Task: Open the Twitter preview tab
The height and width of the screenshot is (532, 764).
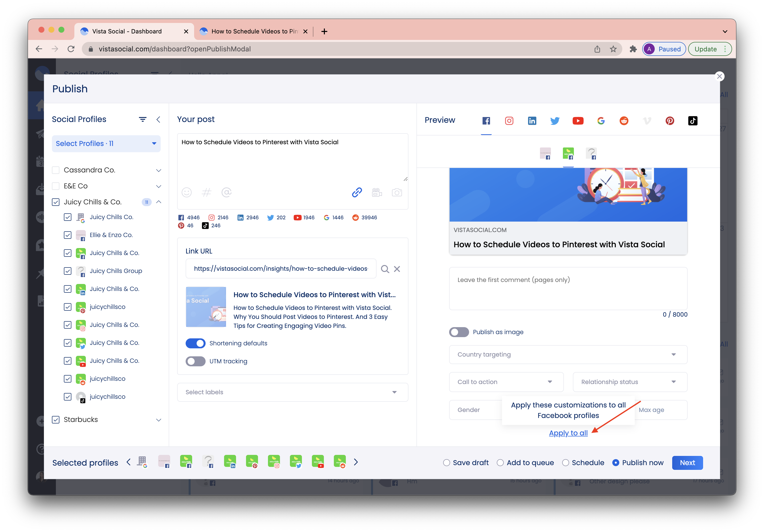Action: (x=555, y=121)
